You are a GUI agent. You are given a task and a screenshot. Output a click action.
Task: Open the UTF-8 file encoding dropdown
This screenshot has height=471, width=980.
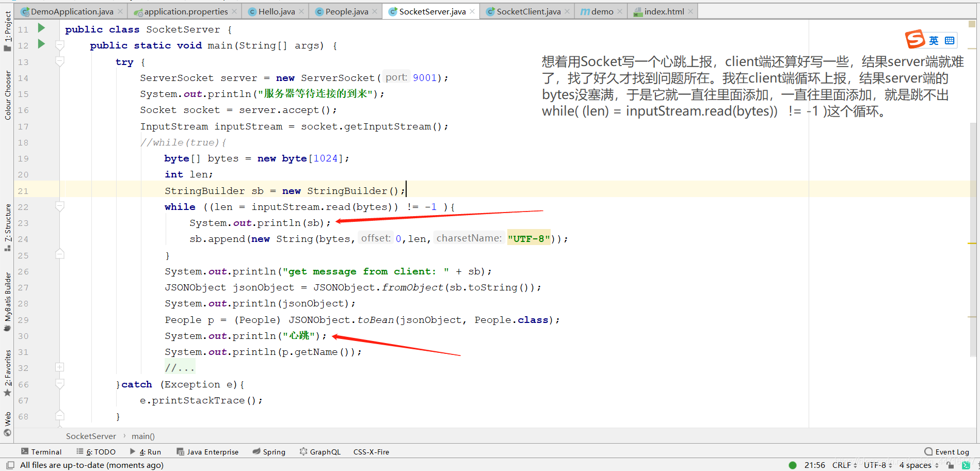coord(878,465)
